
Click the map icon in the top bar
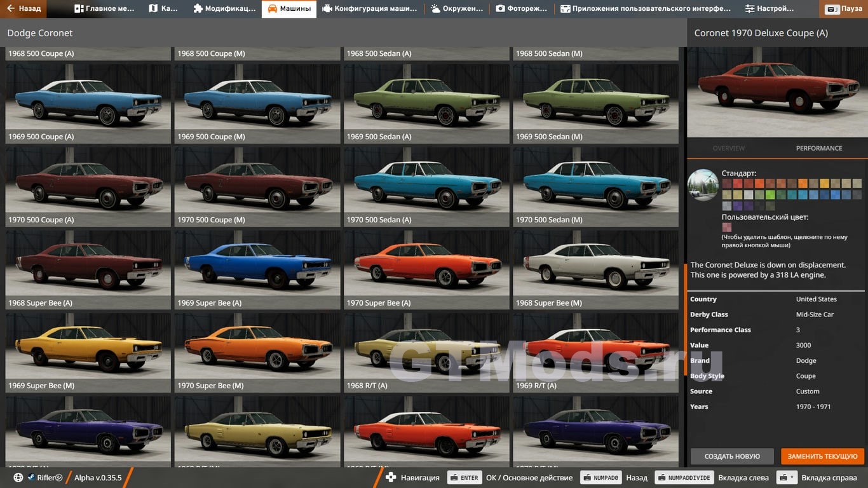pyautogui.click(x=153, y=9)
